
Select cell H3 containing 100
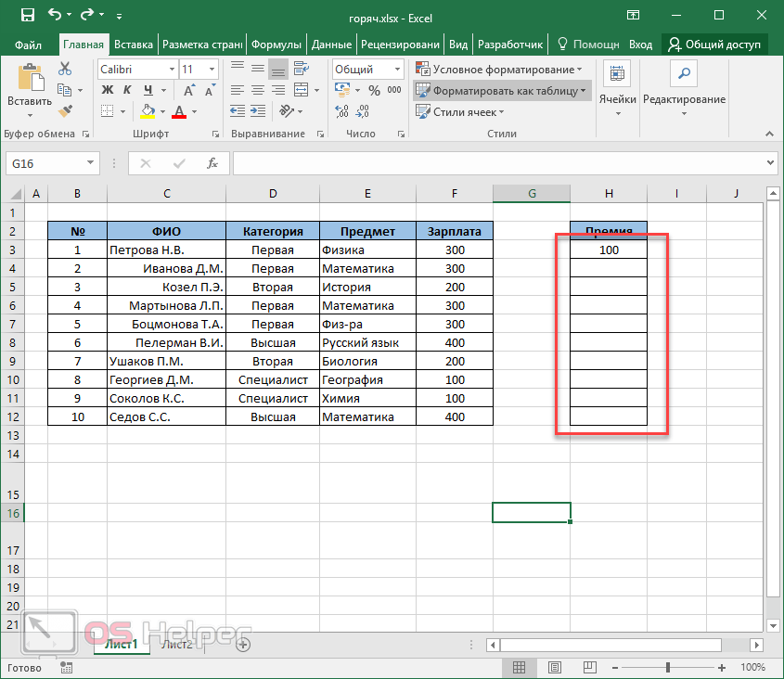pos(609,250)
